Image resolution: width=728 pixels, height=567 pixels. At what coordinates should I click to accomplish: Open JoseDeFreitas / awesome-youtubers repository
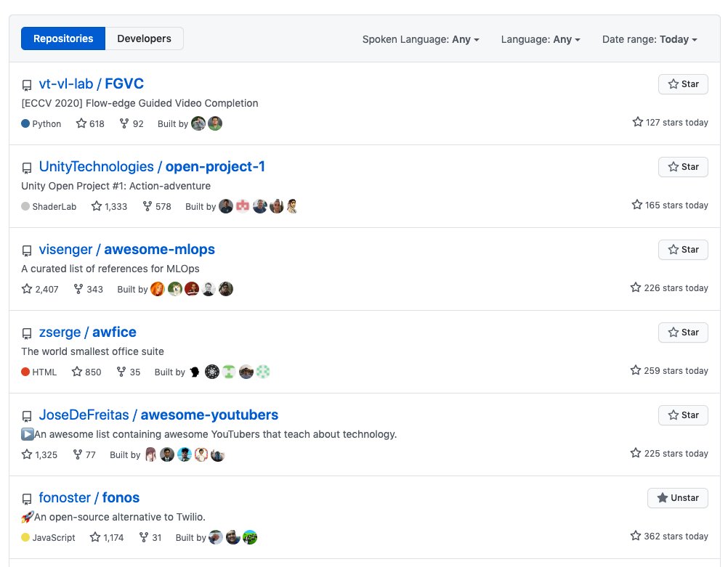pos(158,415)
